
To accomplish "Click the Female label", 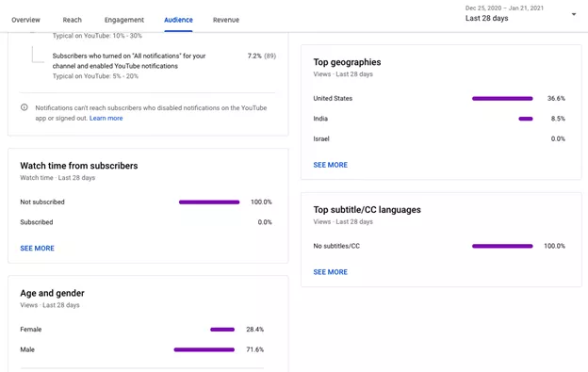I will (x=31, y=330).
